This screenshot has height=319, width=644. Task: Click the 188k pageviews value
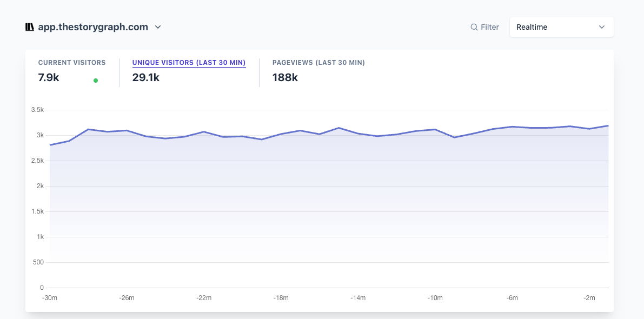pyautogui.click(x=285, y=77)
